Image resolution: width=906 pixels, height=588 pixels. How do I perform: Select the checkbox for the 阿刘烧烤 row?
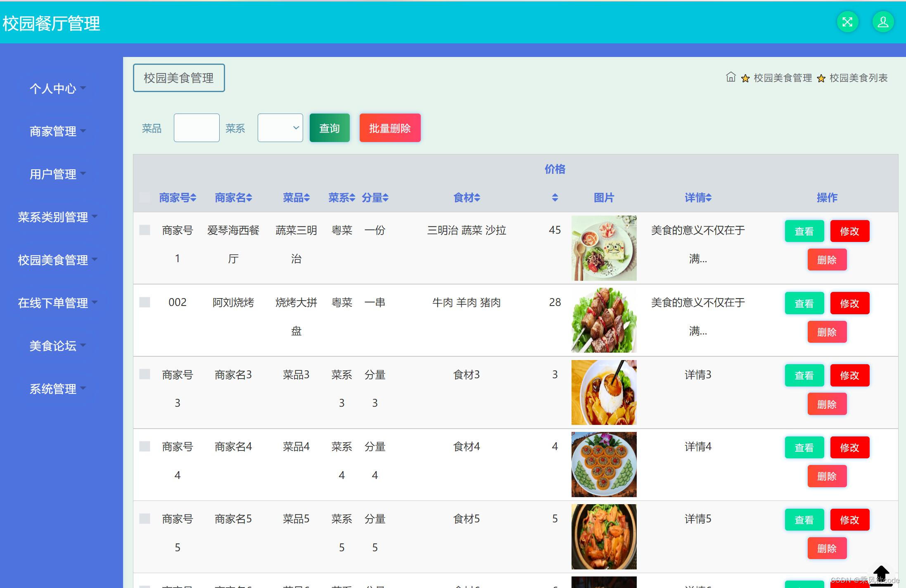[x=145, y=303]
